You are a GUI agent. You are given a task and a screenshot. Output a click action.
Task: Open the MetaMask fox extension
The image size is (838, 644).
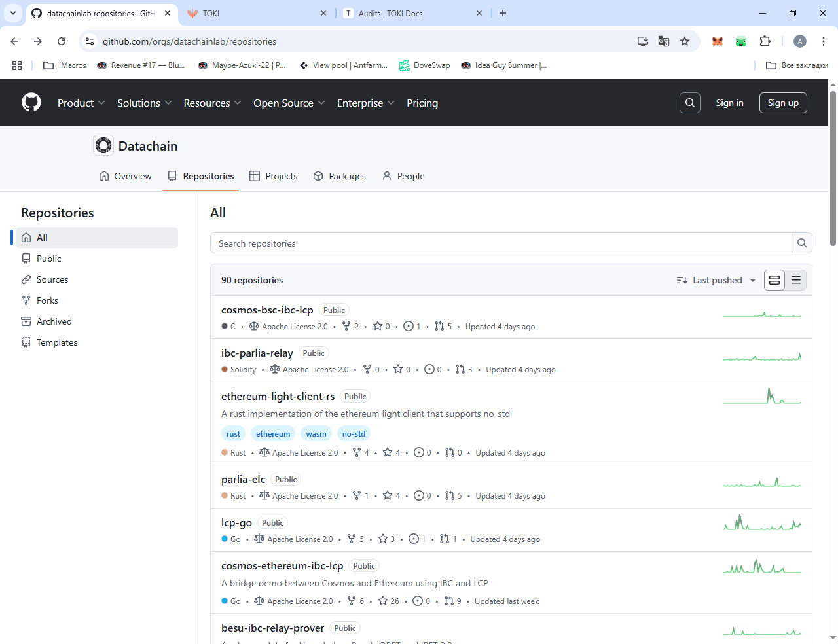tap(718, 41)
